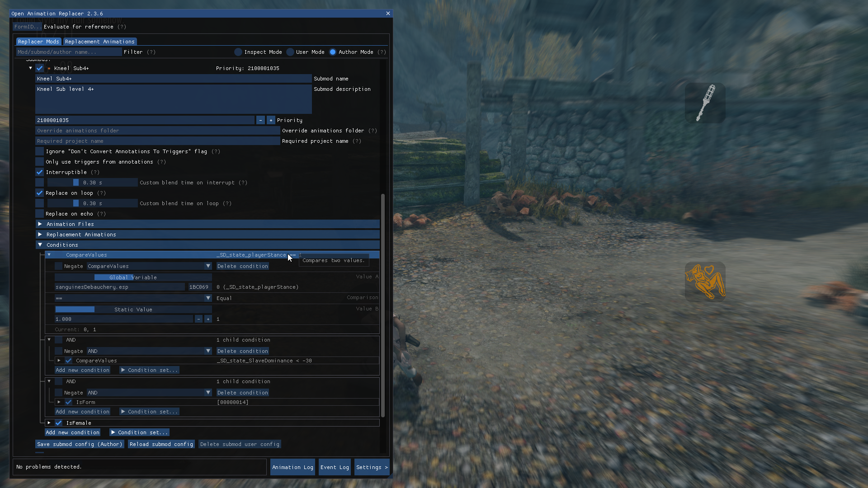Viewport: 868px width, 488px height.
Task: Expand the IsFemale condition row
Action: 49,423
